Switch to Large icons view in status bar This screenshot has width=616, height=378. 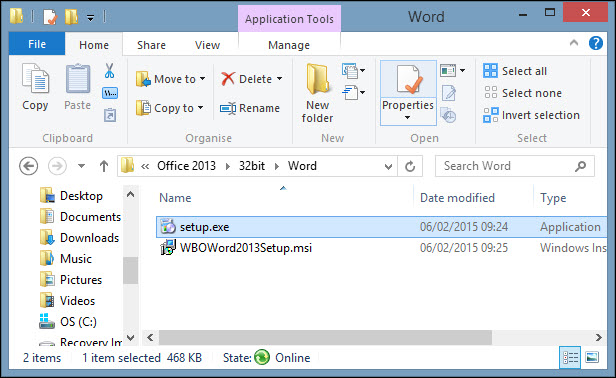point(592,358)
